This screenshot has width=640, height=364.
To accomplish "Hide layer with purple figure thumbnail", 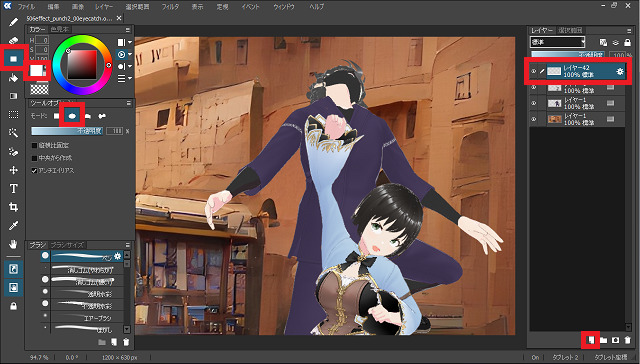I will coord(533,103).
